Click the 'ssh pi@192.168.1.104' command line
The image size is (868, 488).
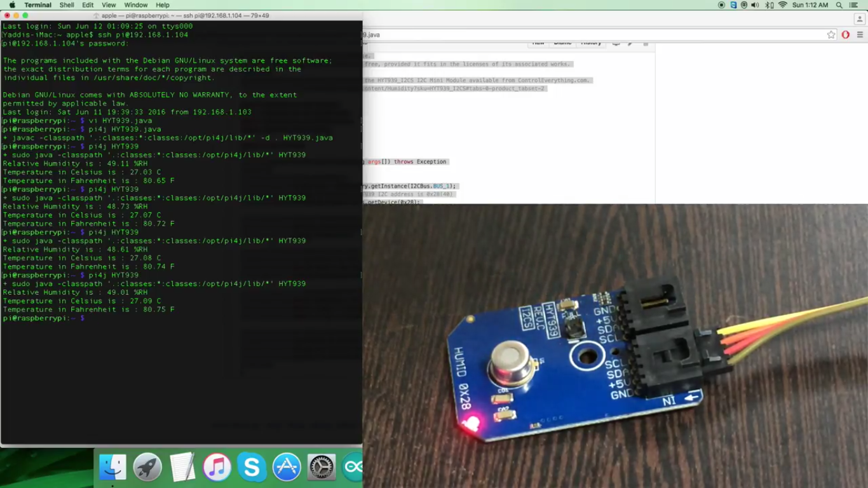(95, 35)
